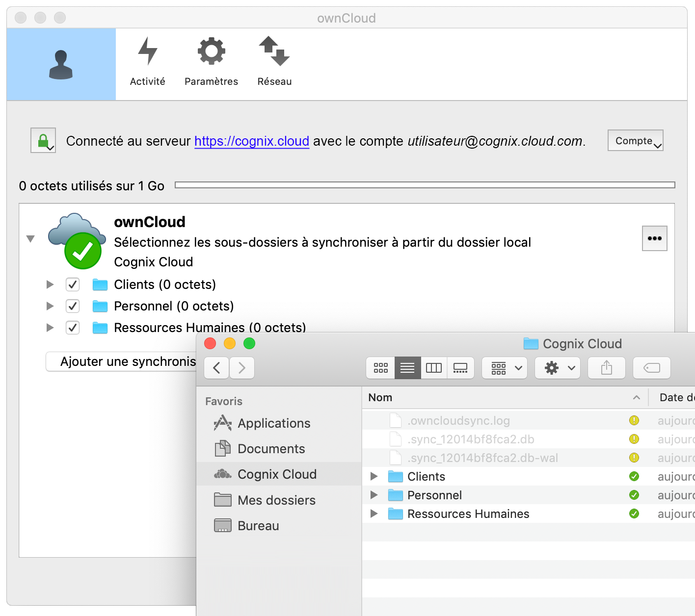Switch Finder to icon view
This screenshot has height=616, width=695.
pos(381,368)
